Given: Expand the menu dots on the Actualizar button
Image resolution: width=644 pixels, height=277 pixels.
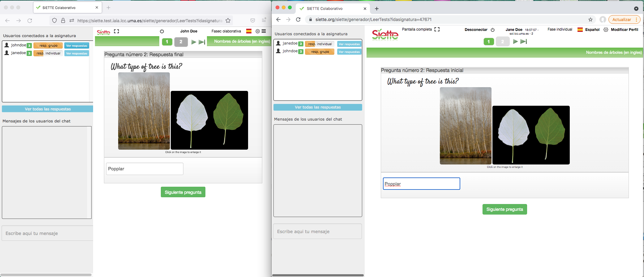Looking at the screenshot, I should [x=636, y=19].
